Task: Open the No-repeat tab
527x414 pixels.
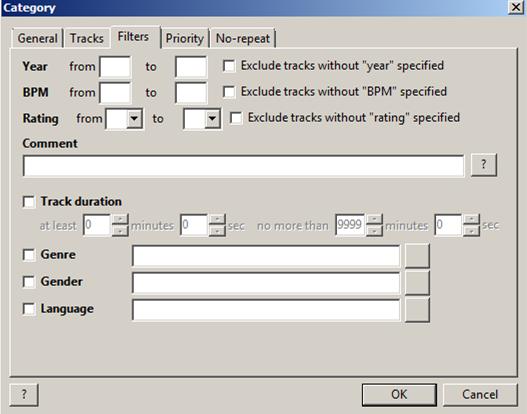Action: 243,38
